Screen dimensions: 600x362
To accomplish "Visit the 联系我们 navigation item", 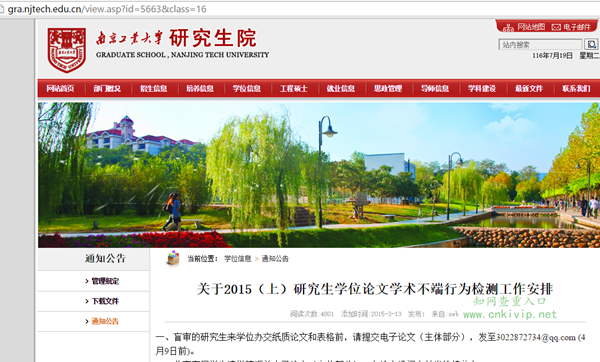I will tap(576, 89).
